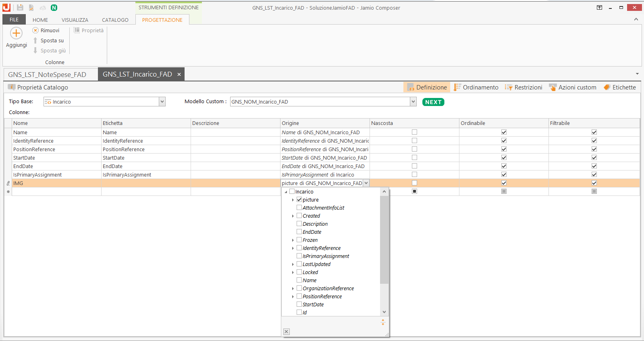644x341 pixels.
Task: Open the Ordinamento section
Action: point(476,87)
